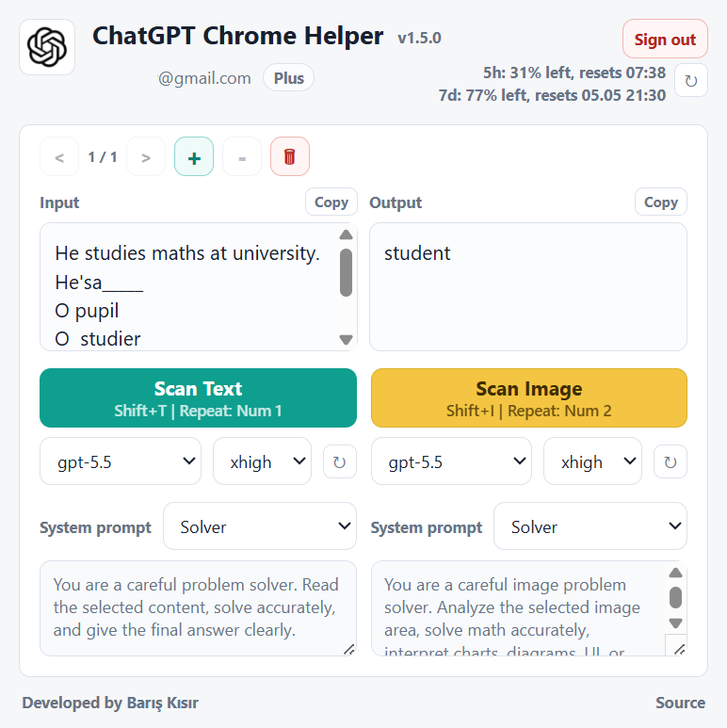Click resize handle of the text system prompt
The height and width of the screenshot is (728, 727).
(349, 649)
